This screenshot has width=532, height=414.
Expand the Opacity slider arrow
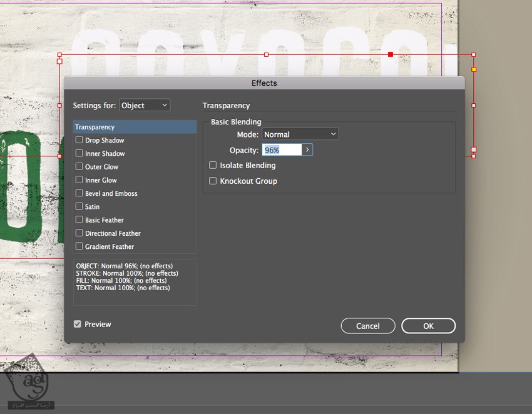[307, 150]
